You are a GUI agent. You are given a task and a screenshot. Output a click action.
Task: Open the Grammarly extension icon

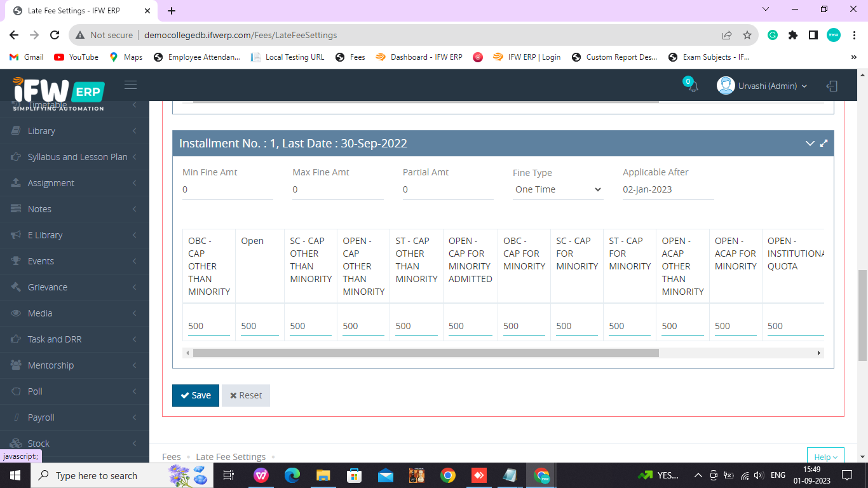pyautogui.click(x=773, y=35)
